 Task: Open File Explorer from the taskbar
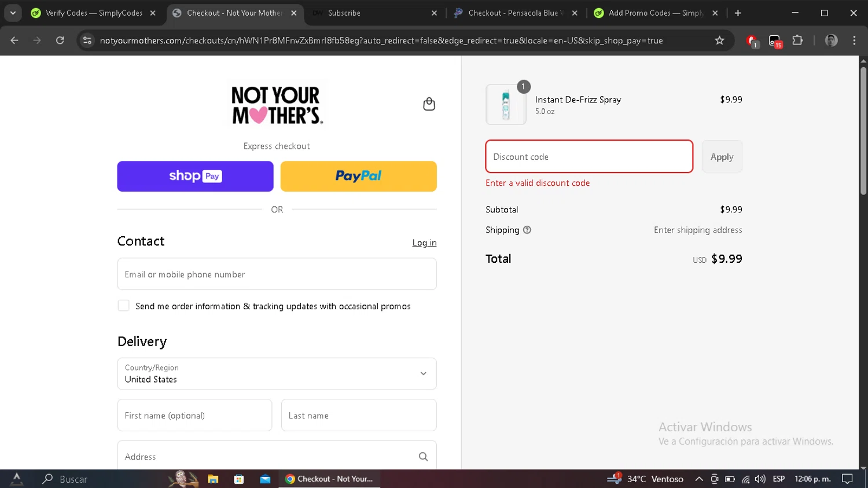pos(213,479)
